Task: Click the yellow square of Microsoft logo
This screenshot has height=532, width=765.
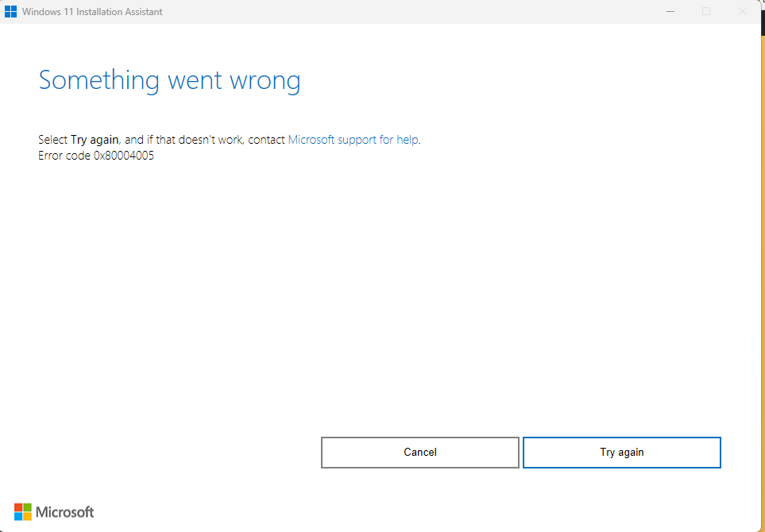Action: tap(28, 517)
